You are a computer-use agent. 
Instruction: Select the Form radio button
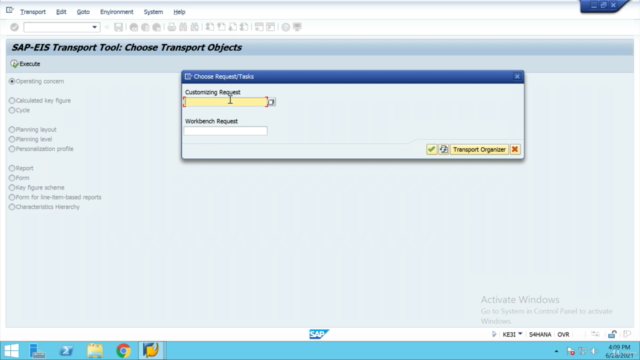click(x=12, y=178)
